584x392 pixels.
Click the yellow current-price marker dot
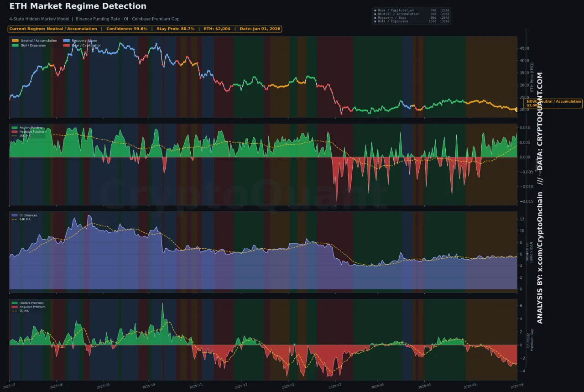point(517,110)
